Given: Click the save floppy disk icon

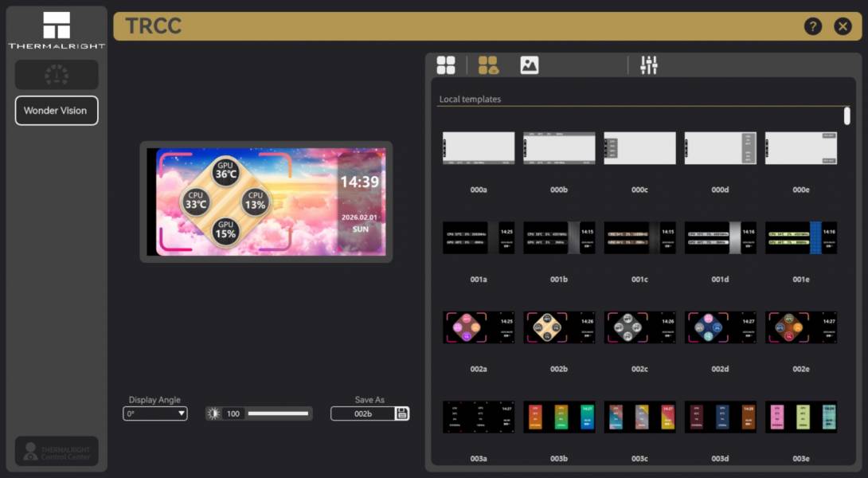Looking at the screenshot, I should [x=402, y=413].
